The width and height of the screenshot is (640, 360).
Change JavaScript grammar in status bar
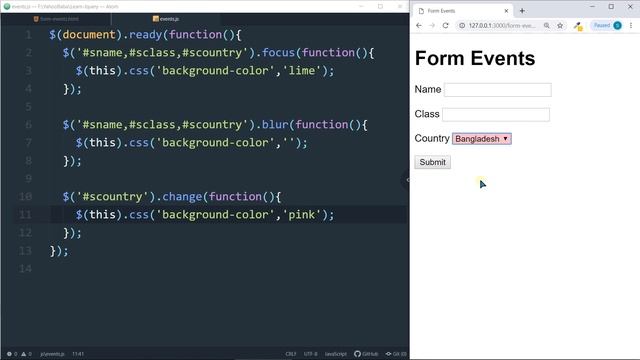point(336,354)
